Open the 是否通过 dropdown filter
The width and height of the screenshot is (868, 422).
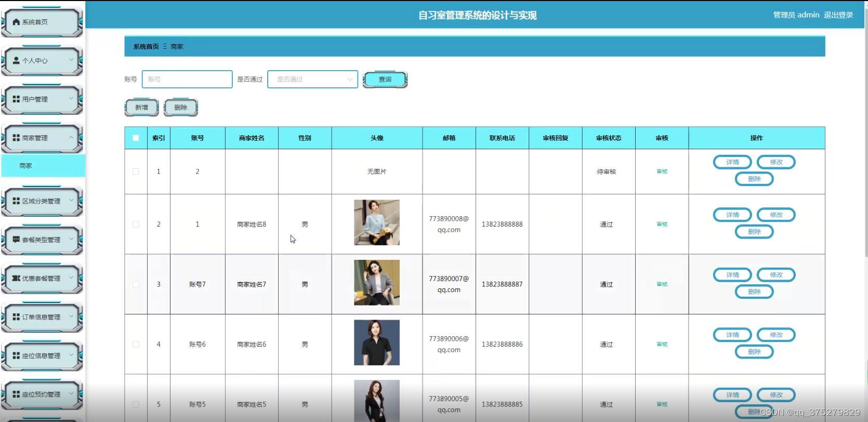click(x=312, y=79)
